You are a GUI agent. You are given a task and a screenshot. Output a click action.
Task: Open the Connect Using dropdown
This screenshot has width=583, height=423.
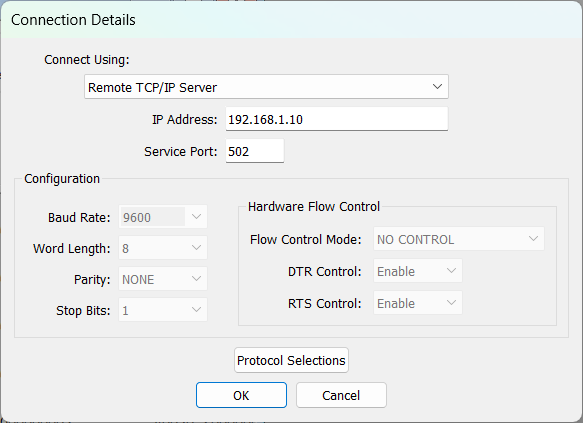pyautogui.click(x=266, y=87)
